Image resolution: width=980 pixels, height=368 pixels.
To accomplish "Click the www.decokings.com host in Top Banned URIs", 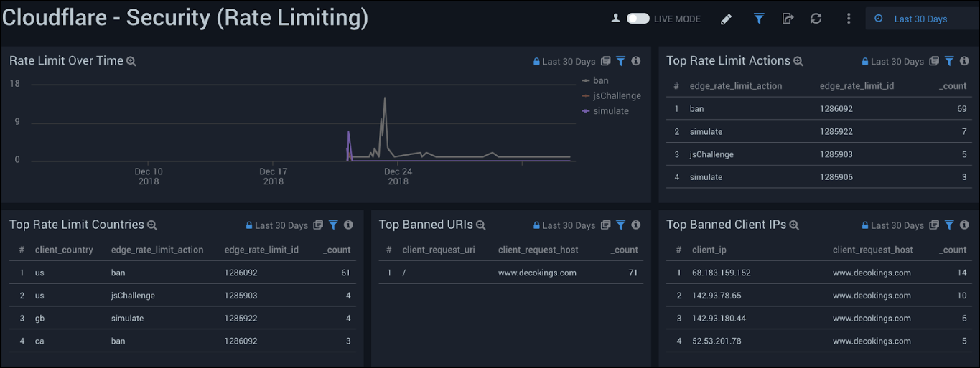I will (x=537, y=273).
